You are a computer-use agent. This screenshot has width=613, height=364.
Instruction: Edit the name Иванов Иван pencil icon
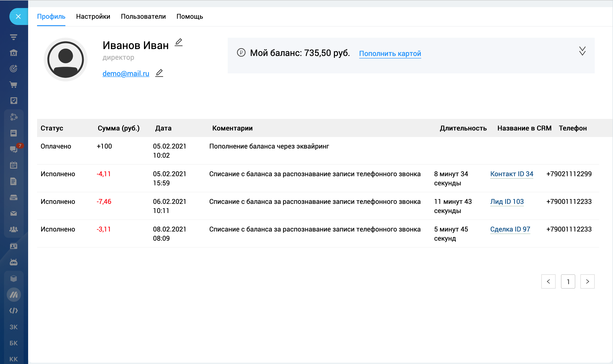179,42
